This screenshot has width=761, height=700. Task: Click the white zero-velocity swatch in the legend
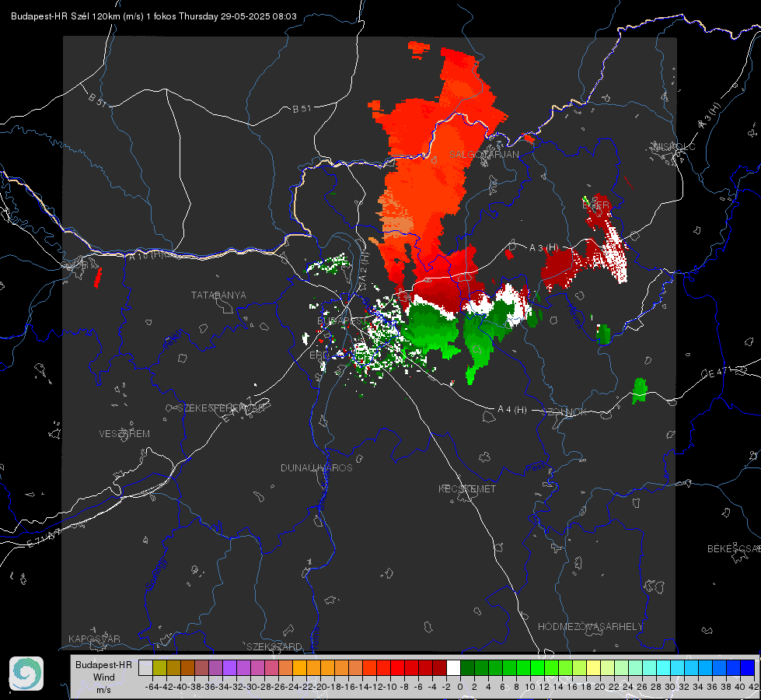pos(453,667)
